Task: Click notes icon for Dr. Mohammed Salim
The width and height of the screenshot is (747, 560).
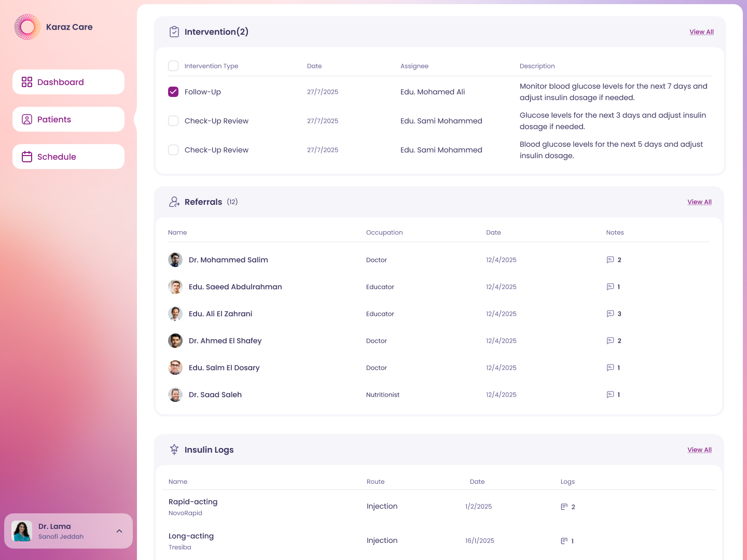Action: click(610, 260)
